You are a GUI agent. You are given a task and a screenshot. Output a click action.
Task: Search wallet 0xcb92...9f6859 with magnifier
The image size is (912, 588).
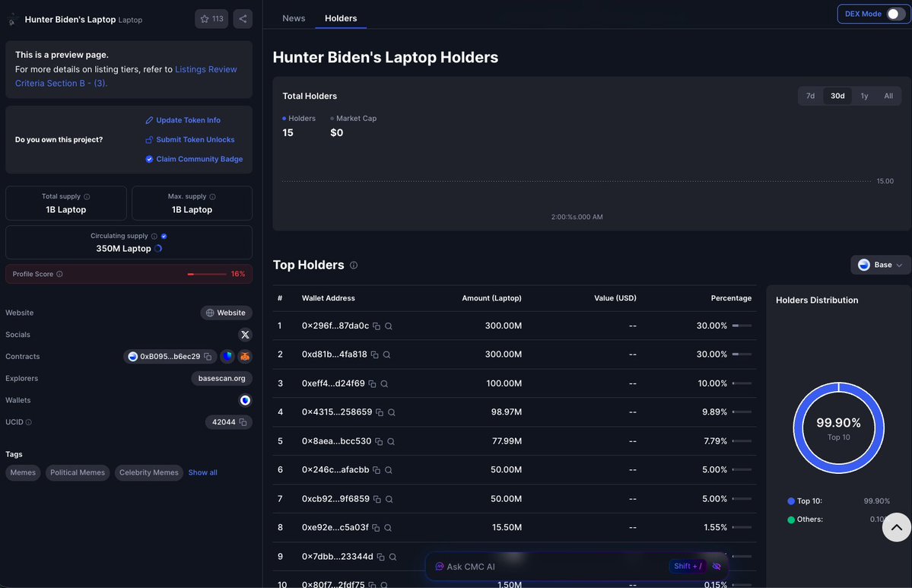(x=389, y=499)
